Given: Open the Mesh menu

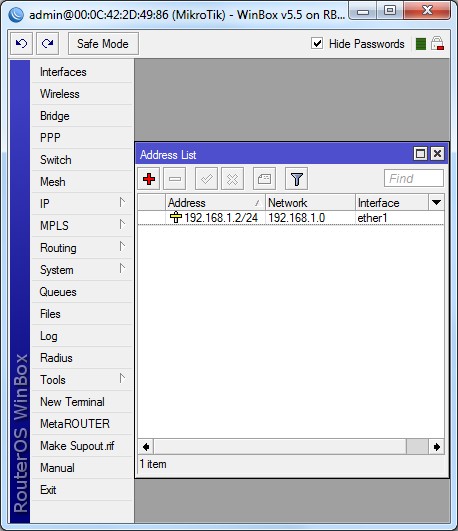Looking at the screenshot, I should (x=82, y=182).
